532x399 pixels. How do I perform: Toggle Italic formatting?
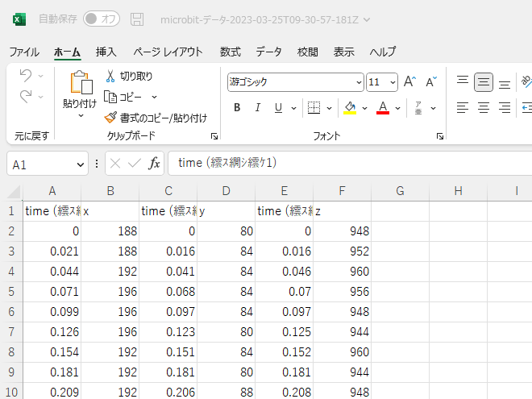(x=258, y=108)
